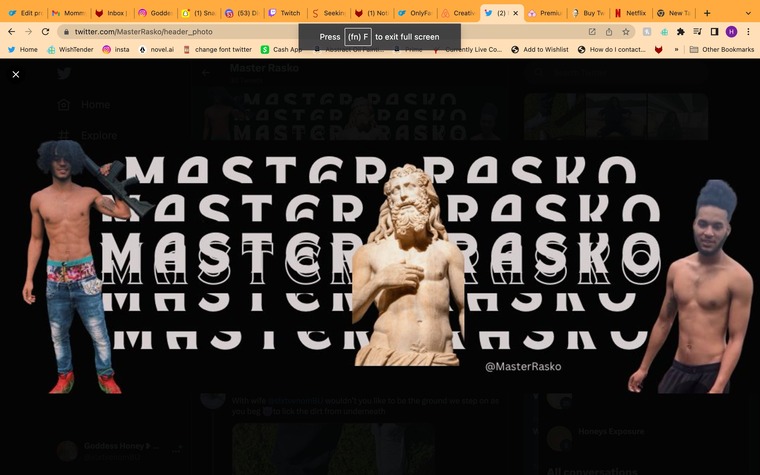
Task: Open the media control playlist icon
Action: pos(697,32)
